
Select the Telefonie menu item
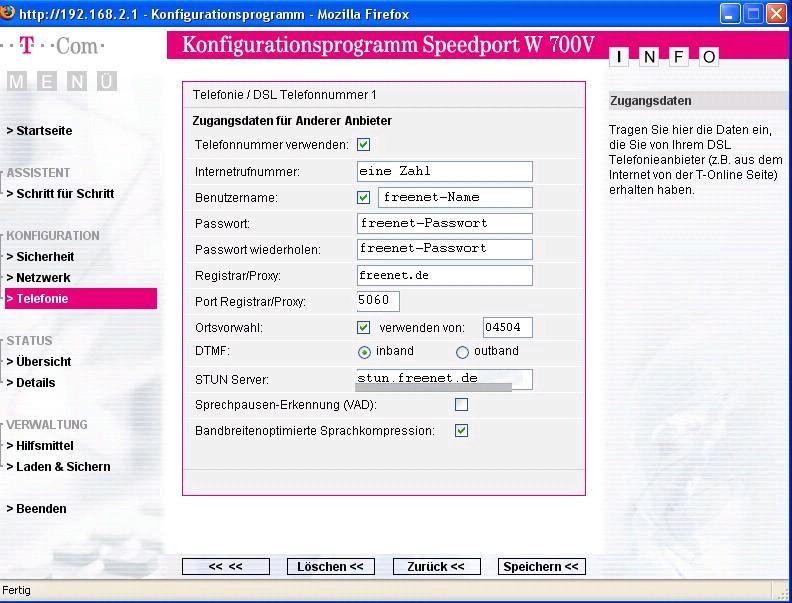point(81,298)
